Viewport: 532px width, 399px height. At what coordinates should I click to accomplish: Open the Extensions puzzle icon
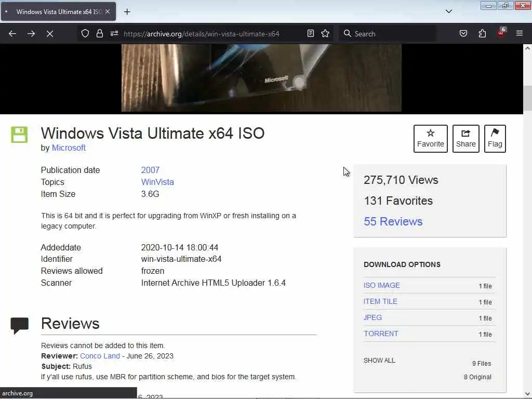482,33
